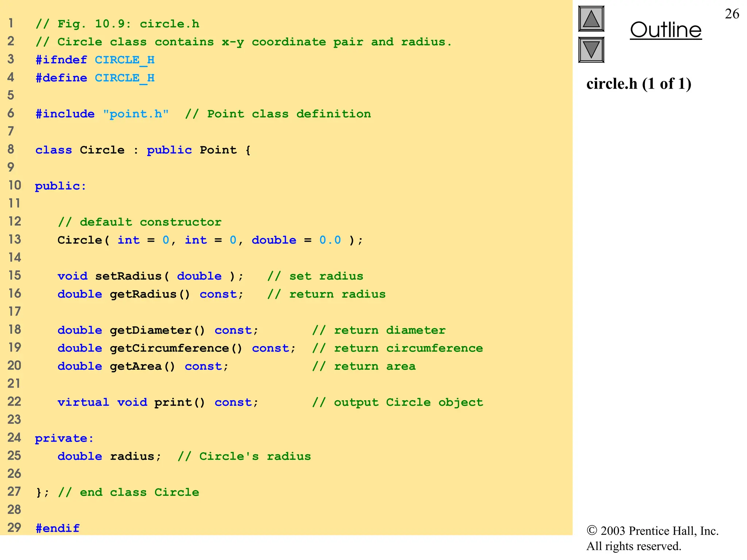The height and width of the screenshot is (560, 747).
Task: Click the getDiameter function declaration
Action: 158,330
